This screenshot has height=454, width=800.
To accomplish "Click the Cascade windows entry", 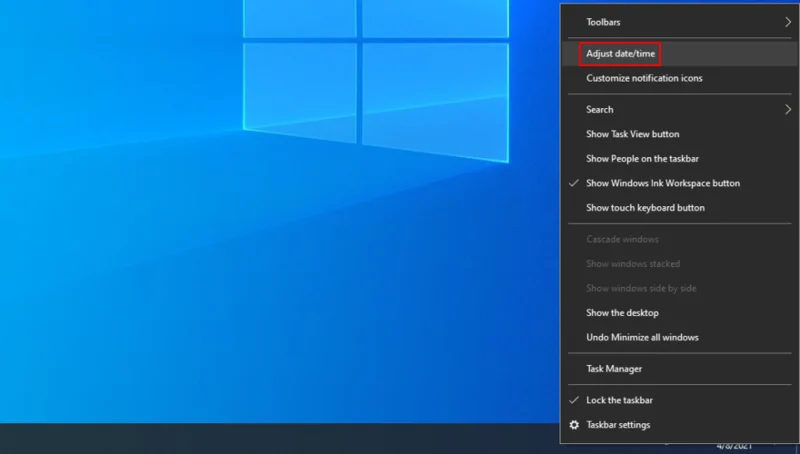I will click(680, 239).
